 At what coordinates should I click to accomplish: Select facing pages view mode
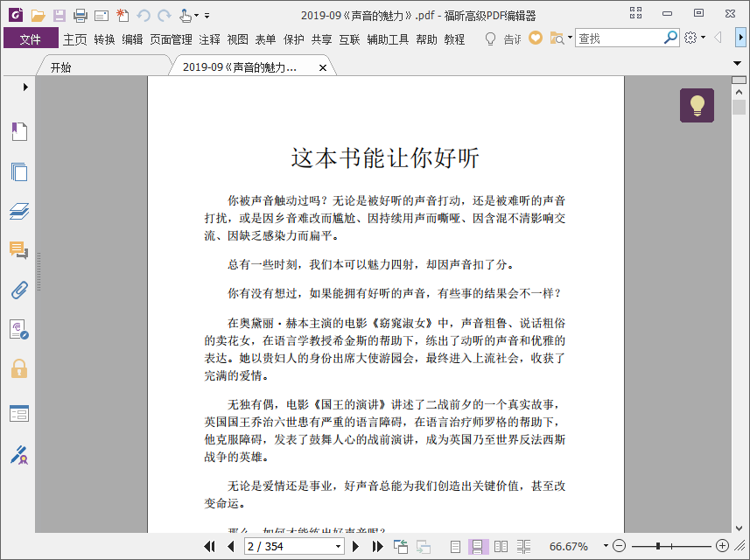[501, 546]
